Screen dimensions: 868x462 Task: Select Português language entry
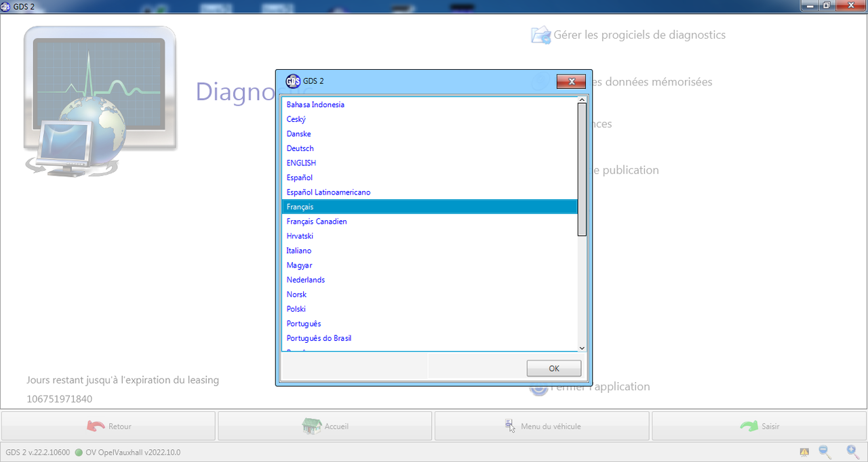[x=429, y=324]
